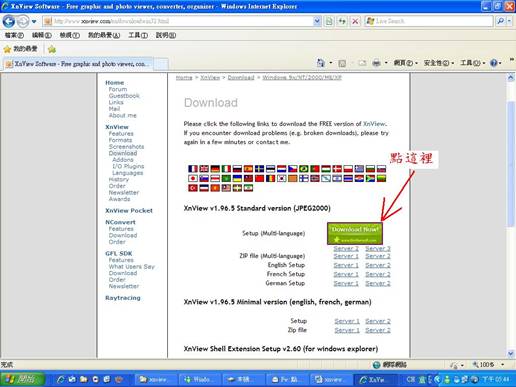Click the blue Help question mark icon
The image size is (516, 387).
pos(494,63)
